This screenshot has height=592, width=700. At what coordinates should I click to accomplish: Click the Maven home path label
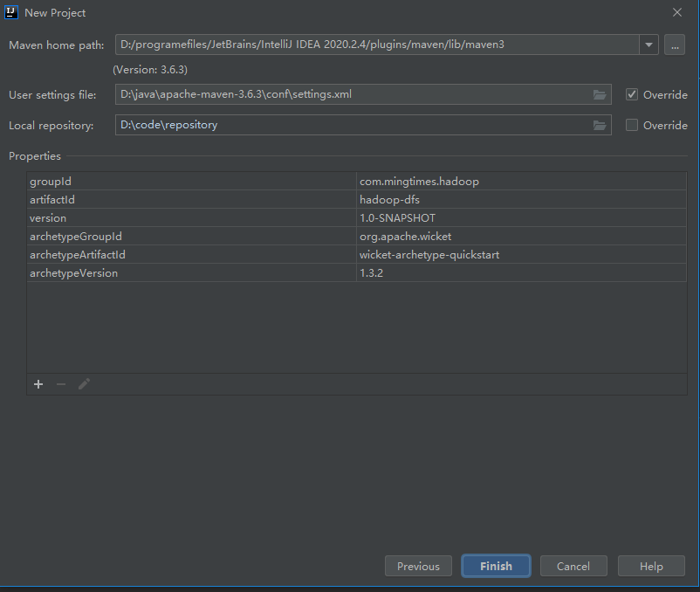click(x=56, y=45)
